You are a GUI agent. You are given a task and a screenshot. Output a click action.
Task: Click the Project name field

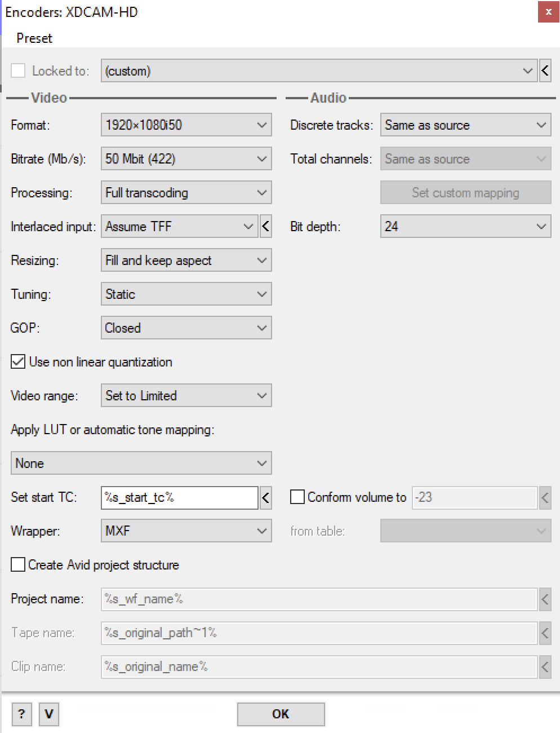[319, 599]
